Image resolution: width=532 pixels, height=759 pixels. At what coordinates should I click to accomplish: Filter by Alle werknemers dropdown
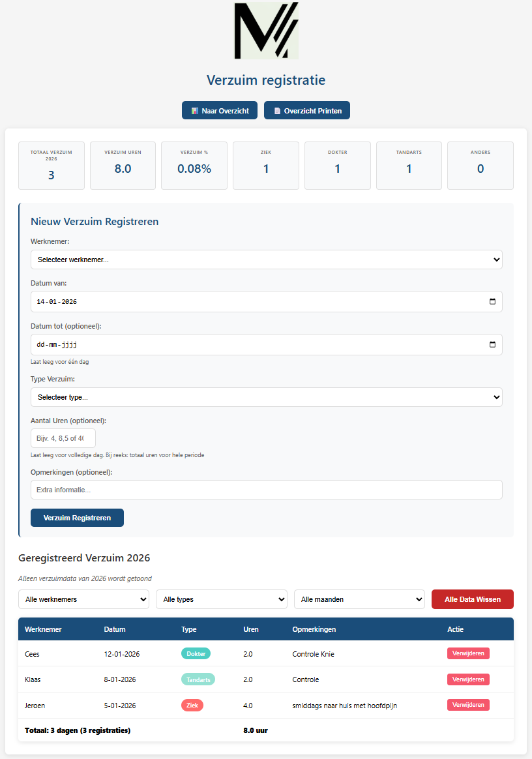click(83, 599)
